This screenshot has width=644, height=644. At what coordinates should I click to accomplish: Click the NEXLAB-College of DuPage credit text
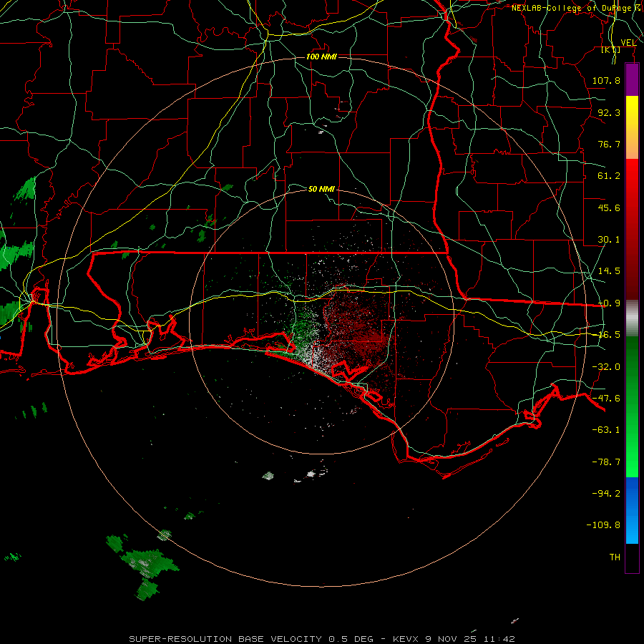click(573, 8)
